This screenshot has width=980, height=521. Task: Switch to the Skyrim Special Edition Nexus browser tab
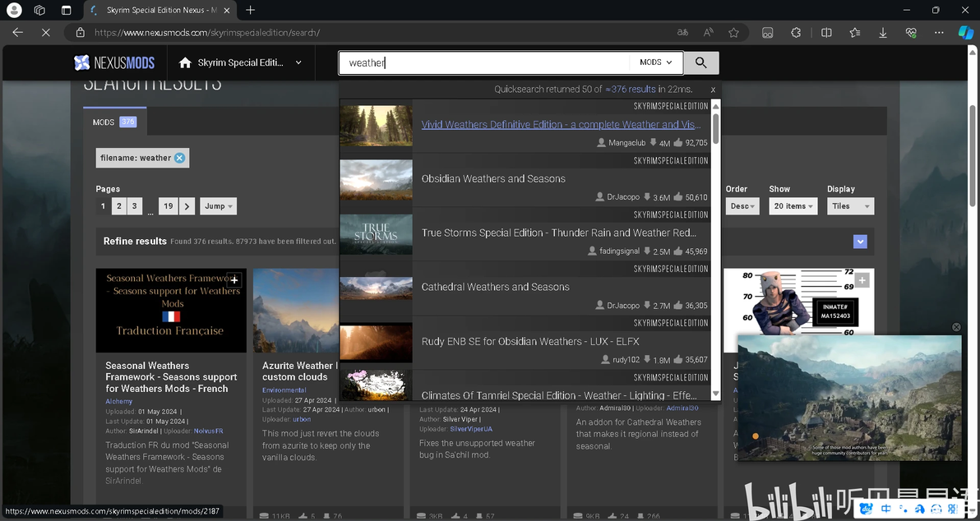(x=159, y=10)
